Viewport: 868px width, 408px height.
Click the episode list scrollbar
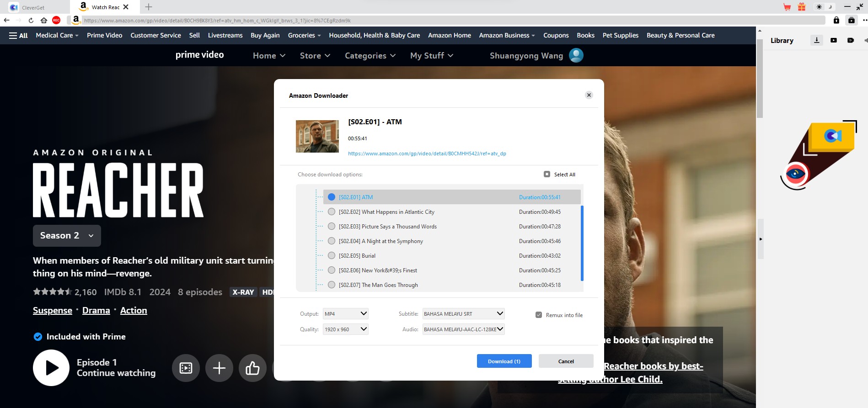[582, 243]
